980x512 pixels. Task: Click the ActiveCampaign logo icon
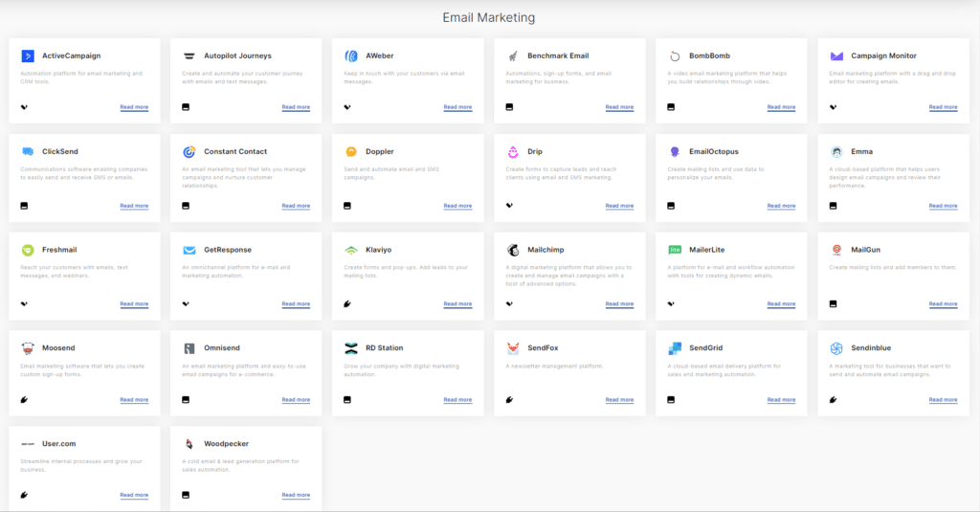tap(28, 56)
